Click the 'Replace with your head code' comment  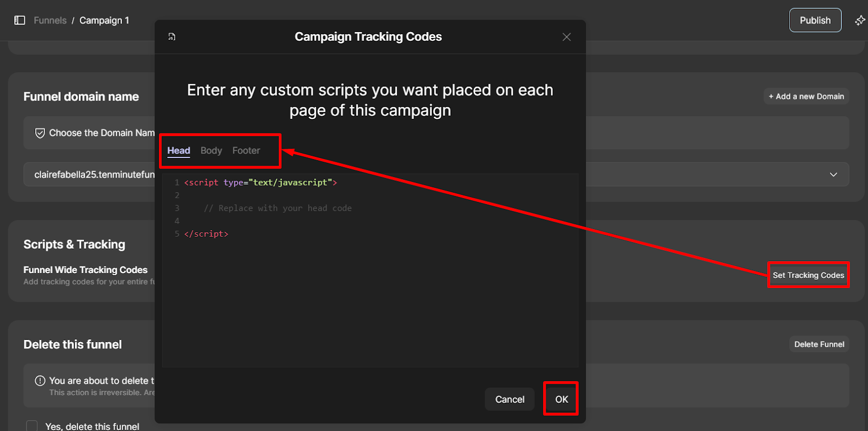(278, 208)
